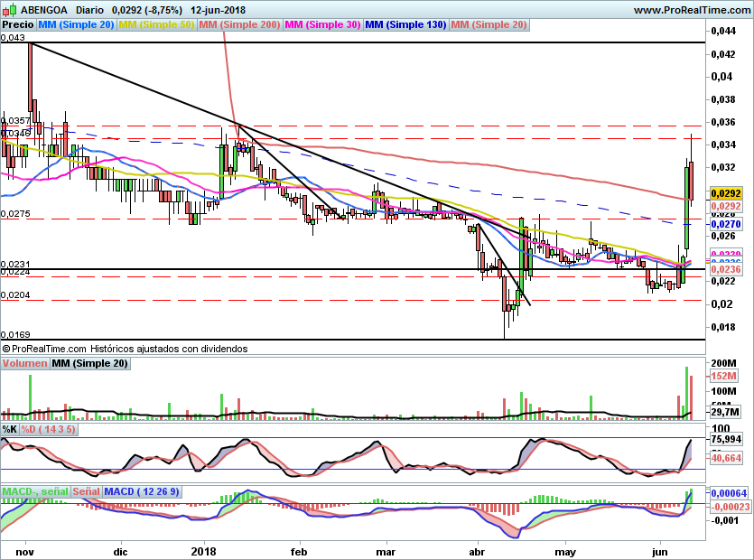Click the MM (Simple 200) indicator label
Viewport: 754px width, 560px height.
coord(239,25)
